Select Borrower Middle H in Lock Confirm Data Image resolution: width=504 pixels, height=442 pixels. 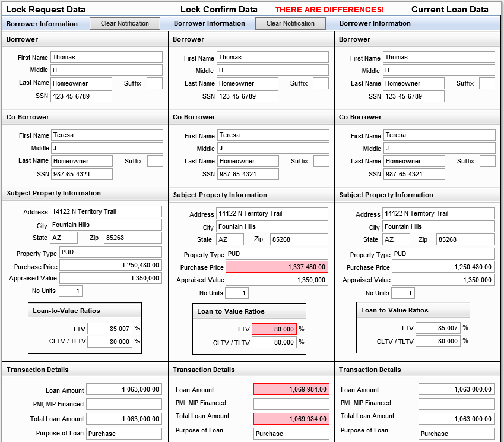[272, 70]
